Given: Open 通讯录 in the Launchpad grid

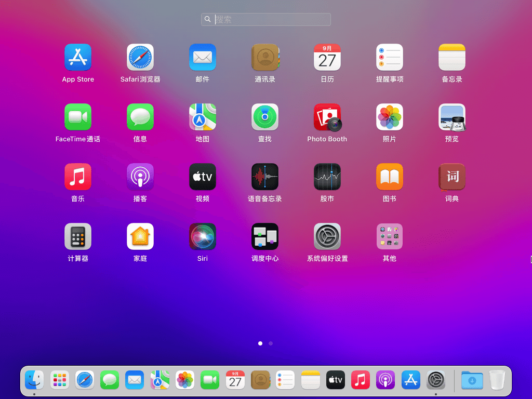Looking at the screenshot, I should pyautogui.click(x=265, y=57).
